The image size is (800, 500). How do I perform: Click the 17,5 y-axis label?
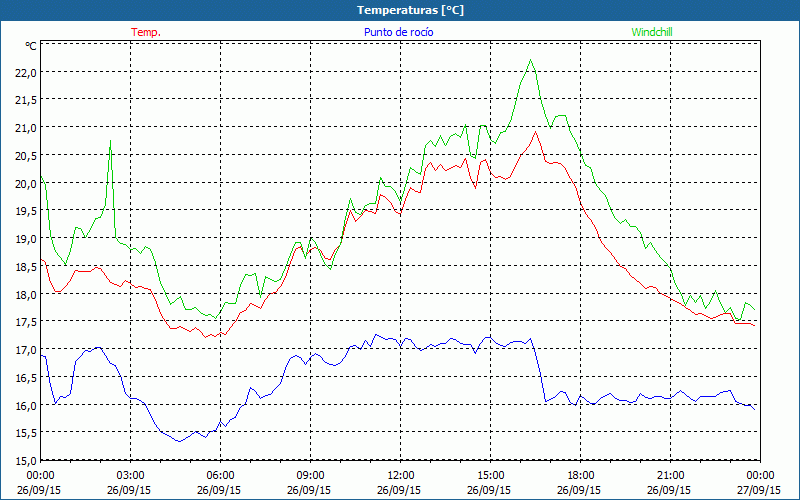(x=25, y=322)
